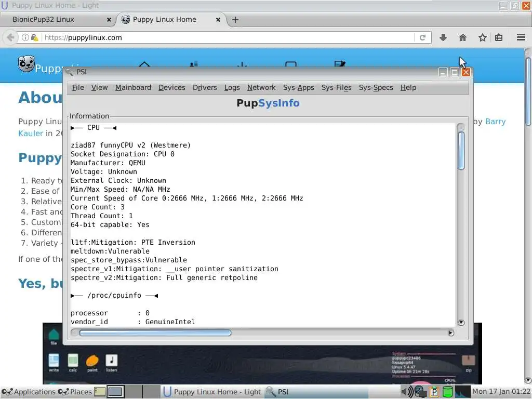532x399 pixels.
Task: Open the network monitor tray icon
Action: click(421, 392)
